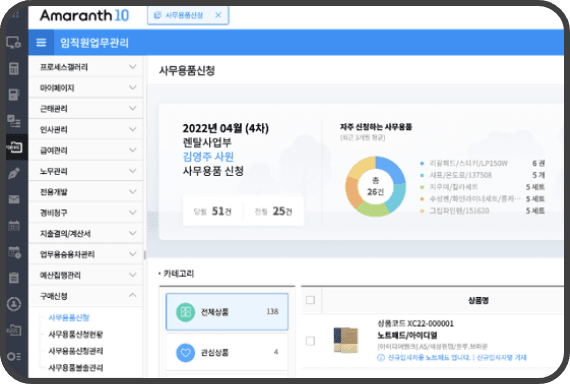The image size is (570, 384).
Task: Select the 전체상품 category card
Action: point(227,312)
